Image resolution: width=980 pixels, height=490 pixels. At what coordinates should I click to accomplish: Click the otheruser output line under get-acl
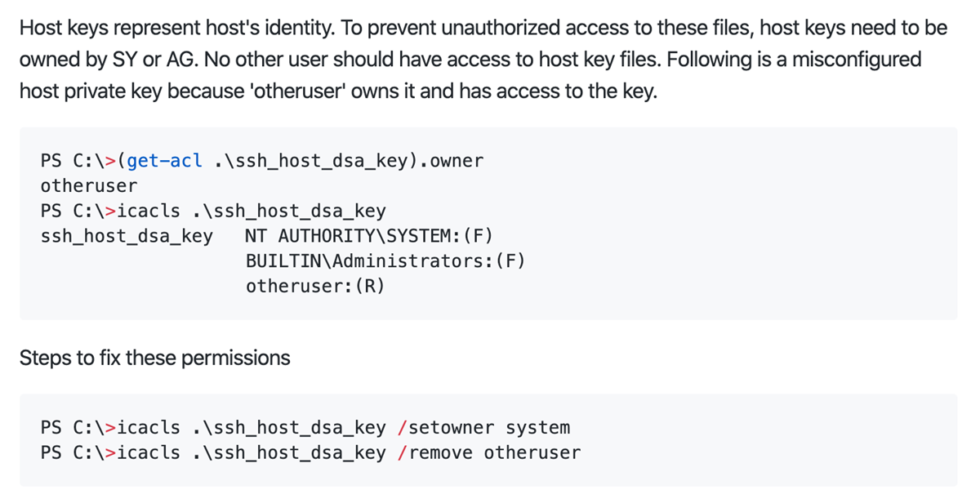pyautogui.click(x=88, y=185)
